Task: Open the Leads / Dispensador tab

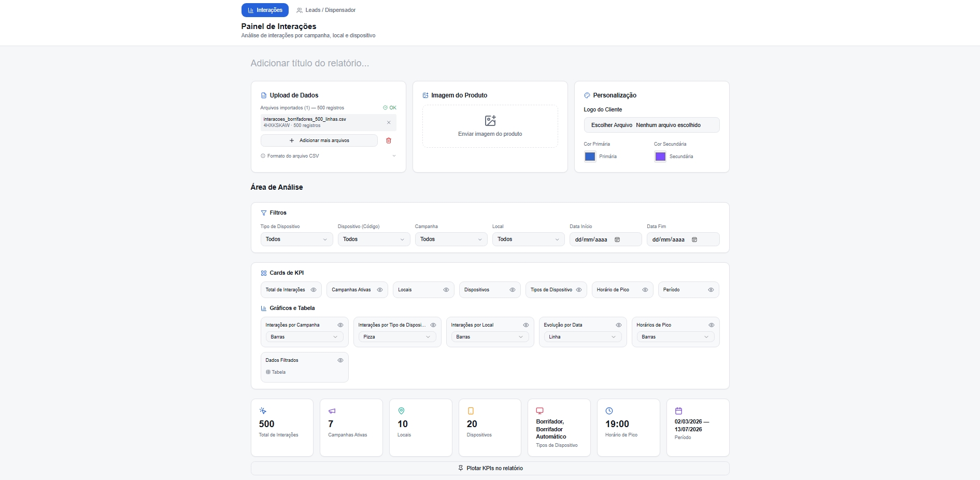Action: [326, 10]
